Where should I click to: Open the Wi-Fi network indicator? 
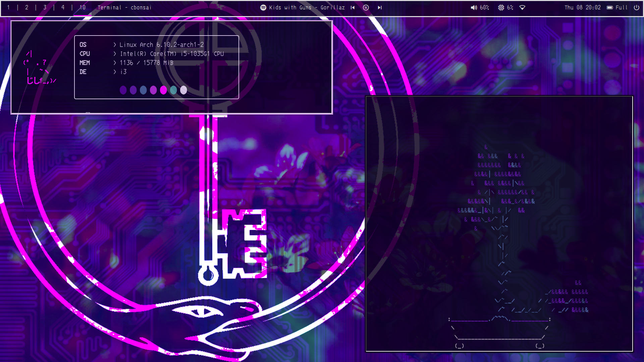coord(522,7)
